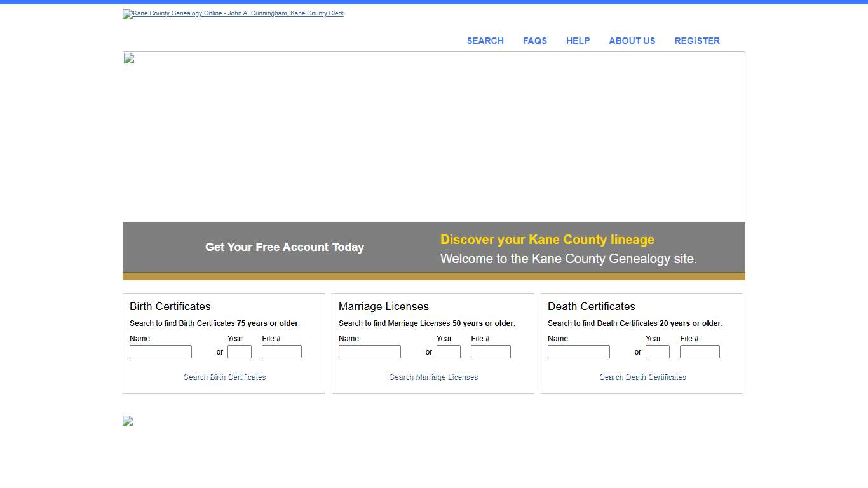Screen dimensions: 868x488
Task: Open the FAQS page
Action: (534, 41)
